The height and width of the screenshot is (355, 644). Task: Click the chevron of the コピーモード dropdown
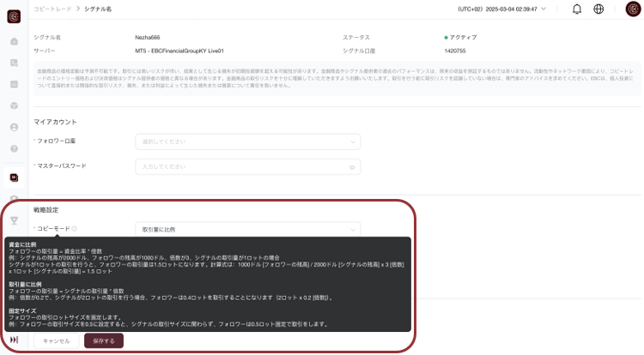[x=353, y=230]
